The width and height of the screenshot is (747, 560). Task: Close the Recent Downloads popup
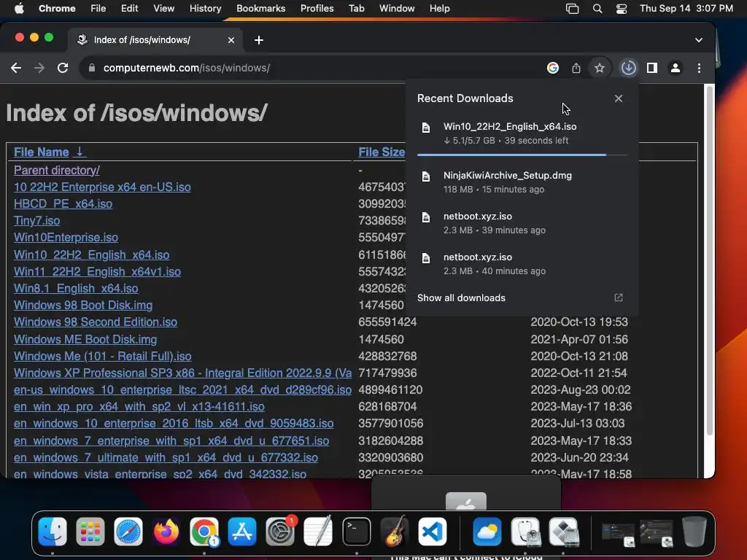tap(619, 98)
